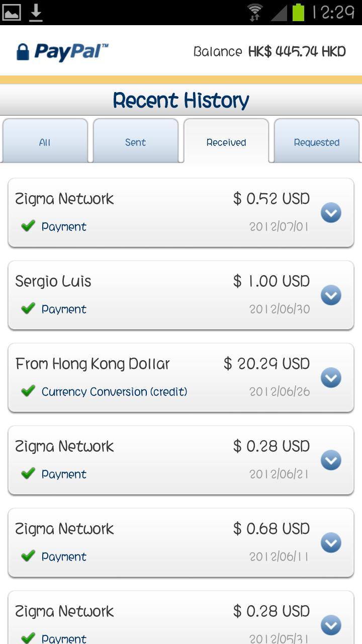Expand Zigma Network payment dated 2012/06/21
The width and height of the screenshot is (362, 644).
click(331, 460)
